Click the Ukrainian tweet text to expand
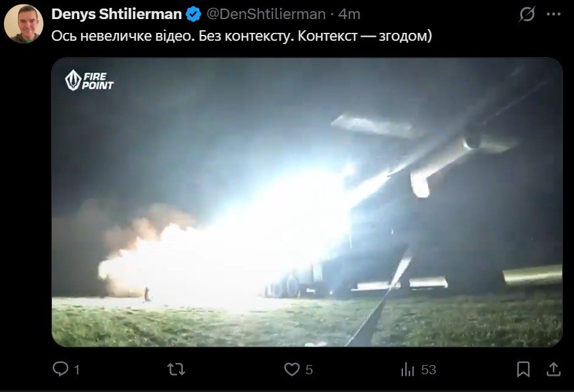The image size is (574, 392). coord(241,36)
